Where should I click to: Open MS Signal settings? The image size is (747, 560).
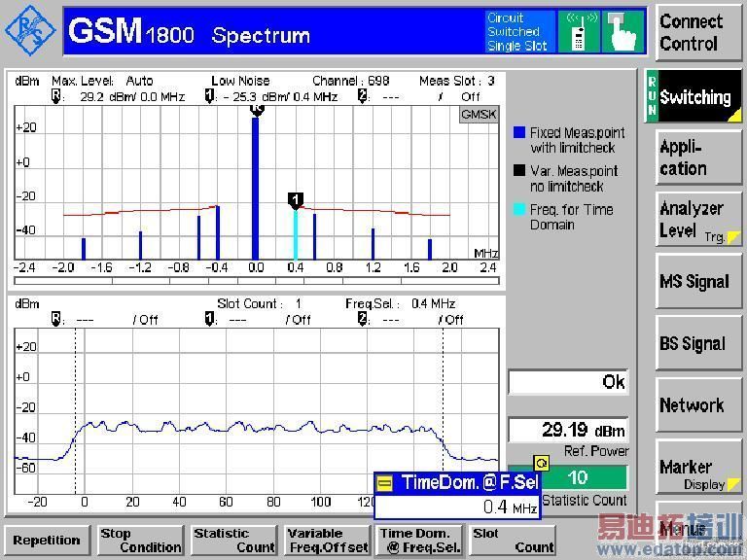tap(698, 281)
